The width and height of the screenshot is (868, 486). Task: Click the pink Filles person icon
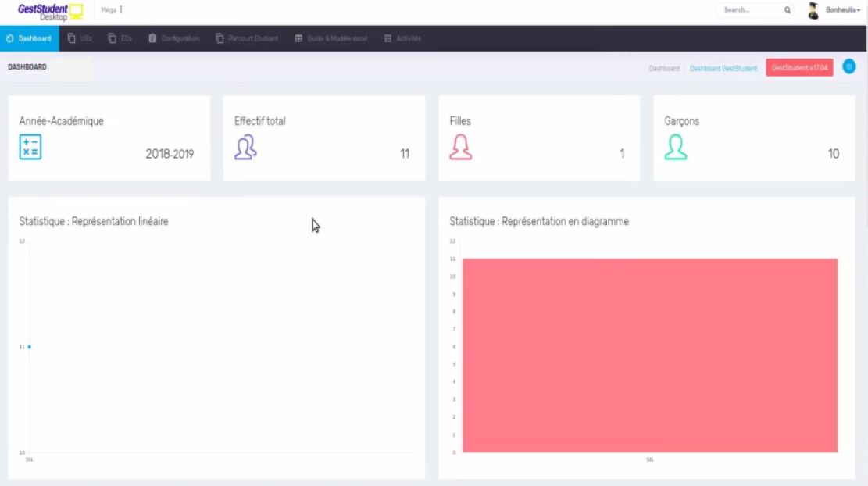coord(460,148)
